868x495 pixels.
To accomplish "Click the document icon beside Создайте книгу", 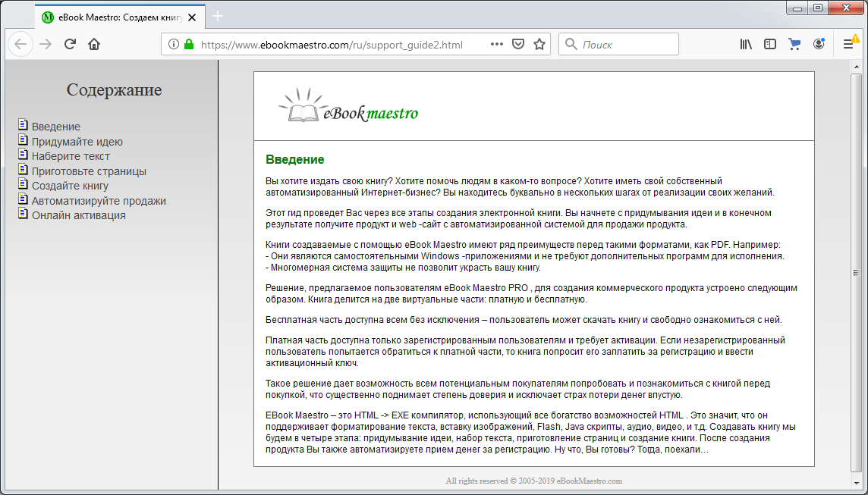I will coord(23,183).
